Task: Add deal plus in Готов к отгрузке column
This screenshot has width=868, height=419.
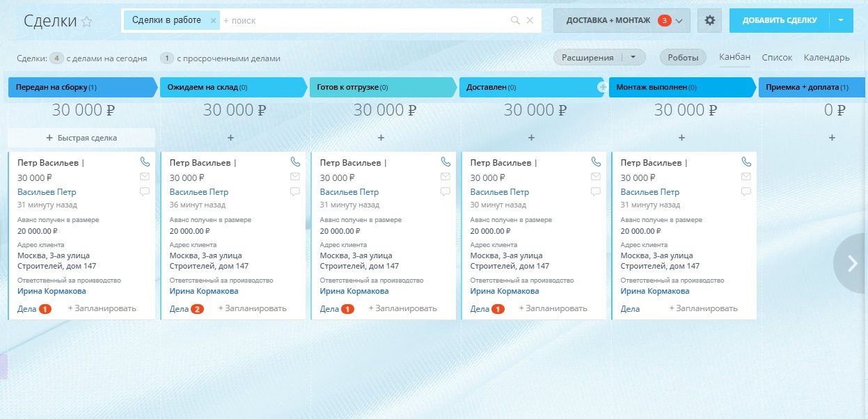Action: tap(381, 138)
